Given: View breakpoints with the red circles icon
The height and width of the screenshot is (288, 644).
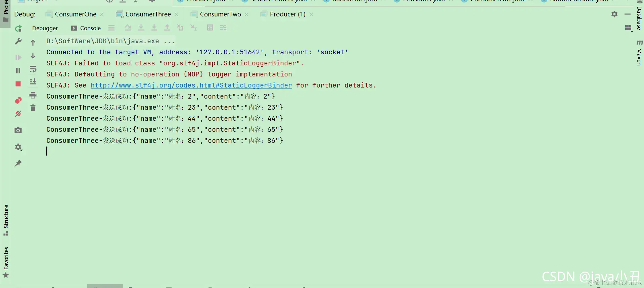Looking at the screenshot, I should [18, 100].
